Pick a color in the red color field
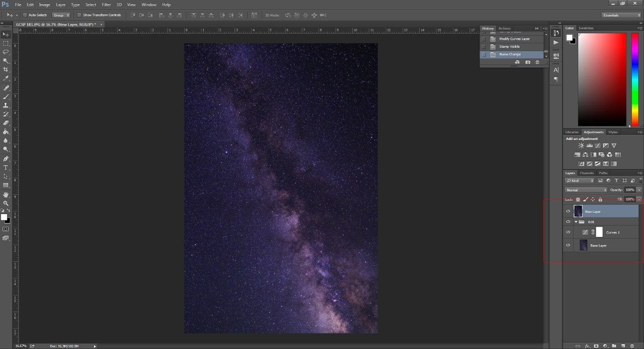 [x=602, y=79]
